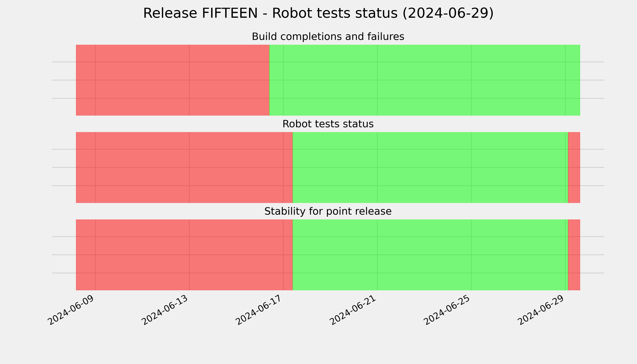Click the red failure region in build chart
637x364 pixels.
coord(172,80)
